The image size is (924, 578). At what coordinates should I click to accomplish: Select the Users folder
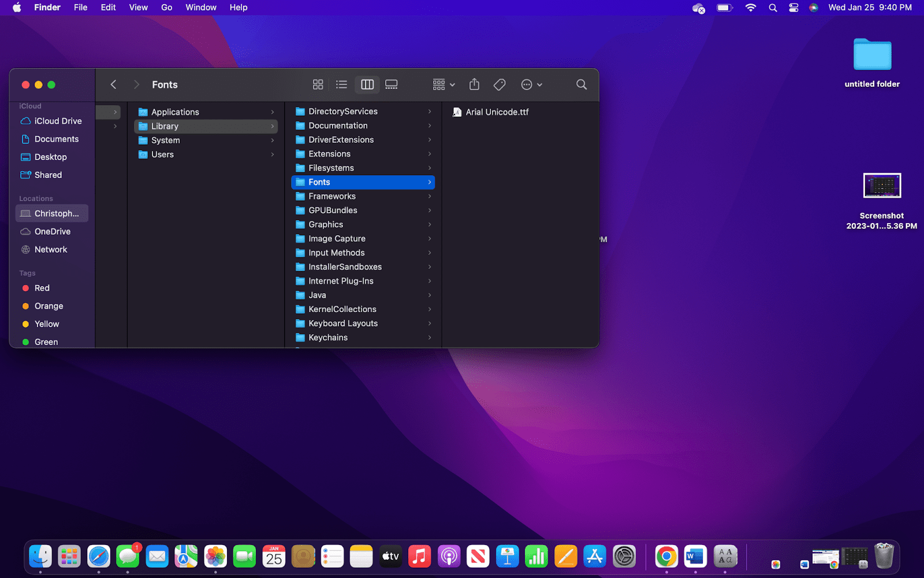click(206, 154)
